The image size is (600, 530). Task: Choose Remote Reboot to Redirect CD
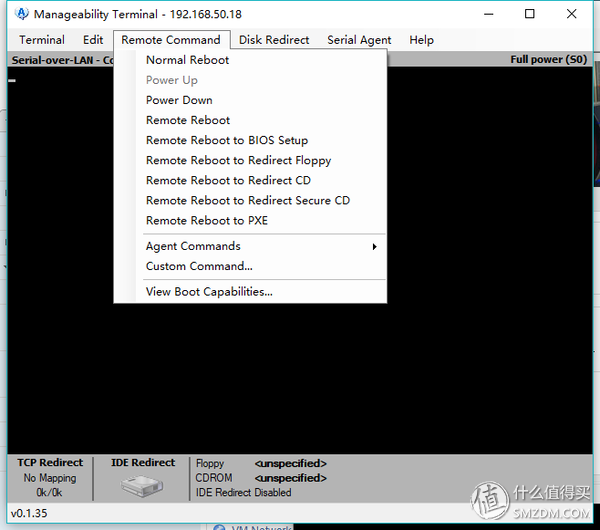228,180
